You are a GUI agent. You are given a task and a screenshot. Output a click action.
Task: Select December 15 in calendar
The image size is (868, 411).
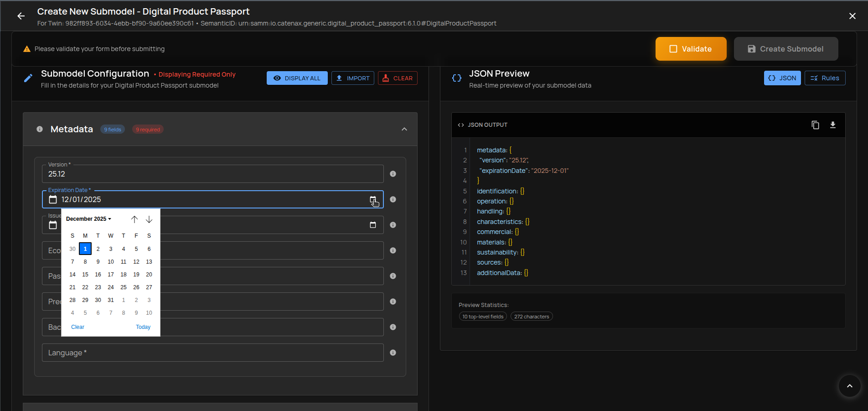point(85,275)
